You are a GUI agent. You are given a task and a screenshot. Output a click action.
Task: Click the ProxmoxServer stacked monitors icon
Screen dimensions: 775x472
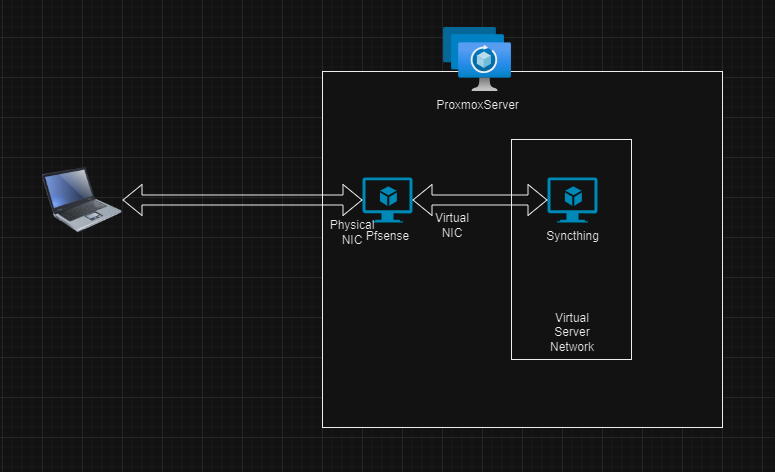click(477, 59)
